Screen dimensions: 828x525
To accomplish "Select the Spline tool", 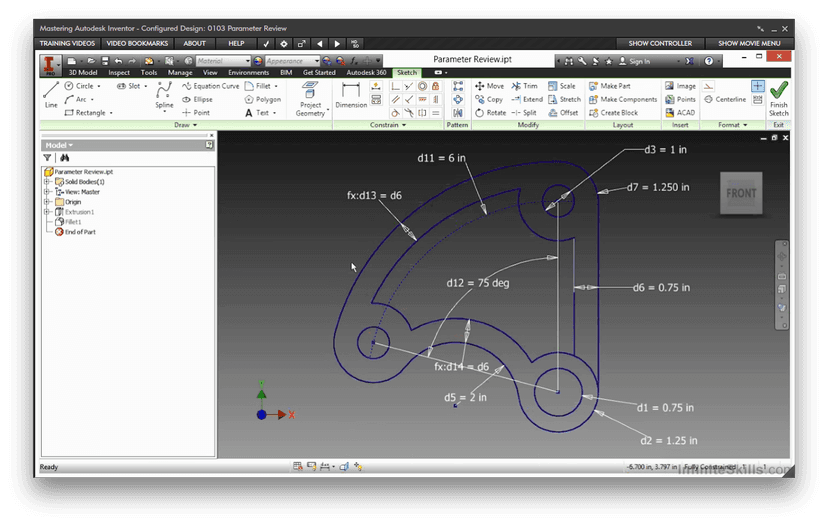I will (x=164, y=95).
